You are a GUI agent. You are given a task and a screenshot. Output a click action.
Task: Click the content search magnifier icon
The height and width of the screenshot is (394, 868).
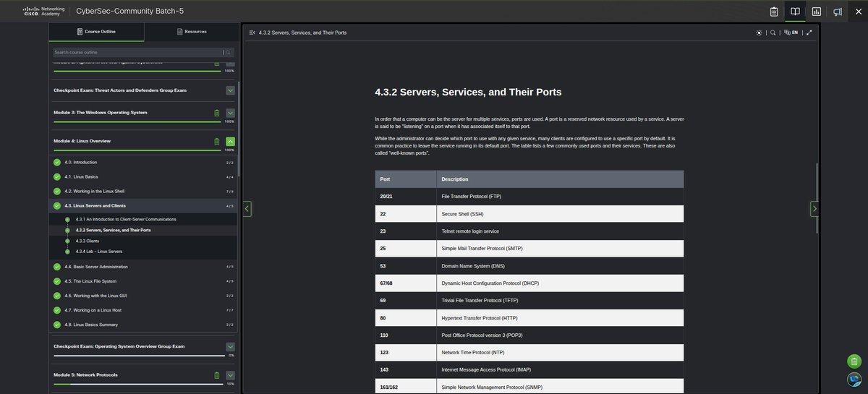pos(773,33)
